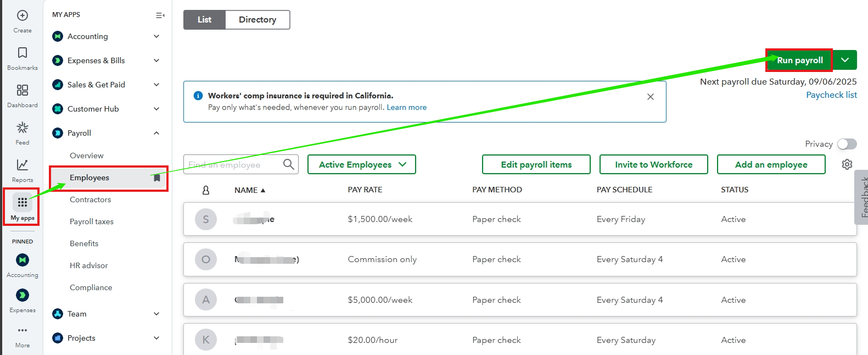Expand the Accounting chevron

(156, 36)
